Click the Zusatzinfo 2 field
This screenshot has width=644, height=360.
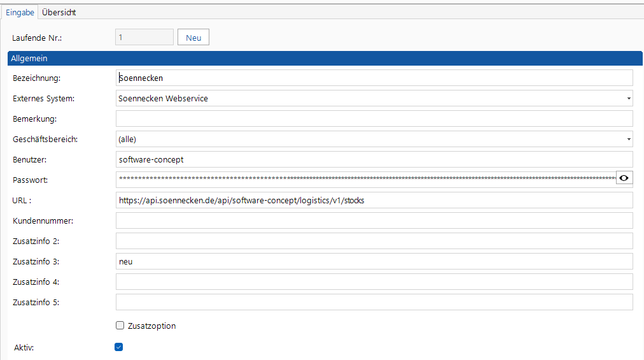coord(374,241)
